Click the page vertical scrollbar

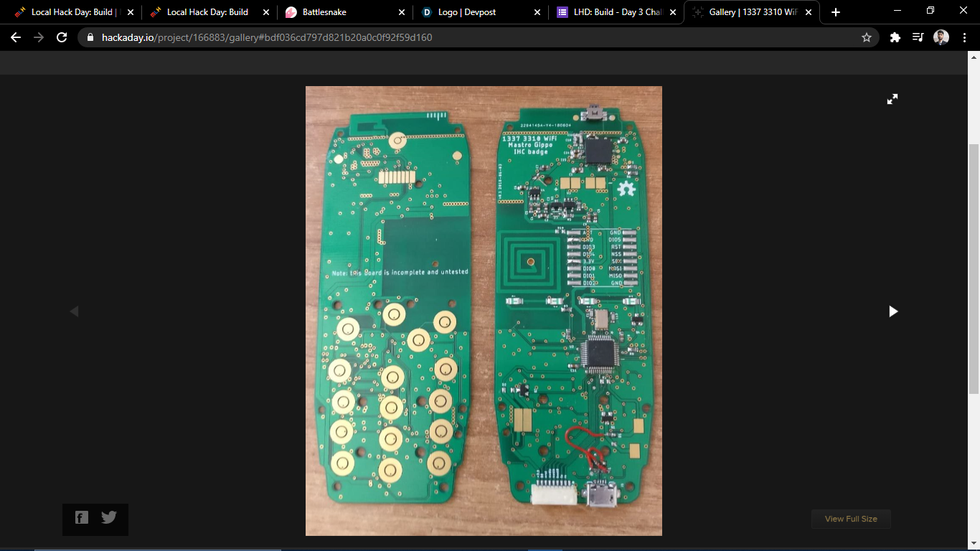pyautogui.click(x=974, y=269)
